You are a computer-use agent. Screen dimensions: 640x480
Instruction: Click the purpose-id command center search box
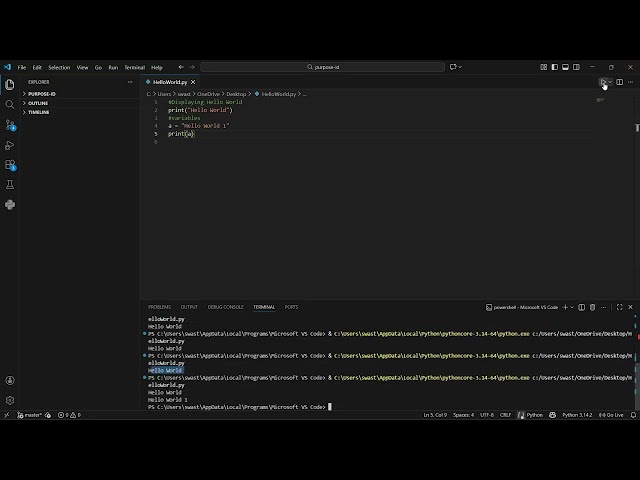pos(322,67)
